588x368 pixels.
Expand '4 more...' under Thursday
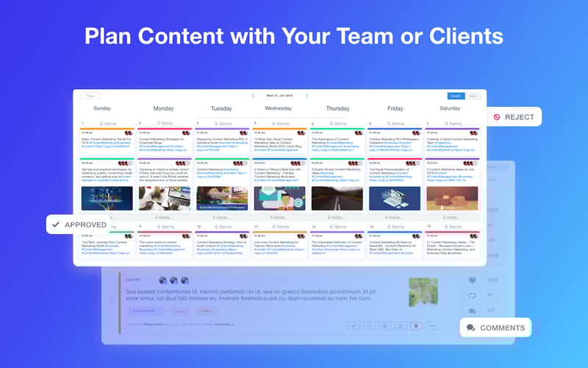pos(337,217)
